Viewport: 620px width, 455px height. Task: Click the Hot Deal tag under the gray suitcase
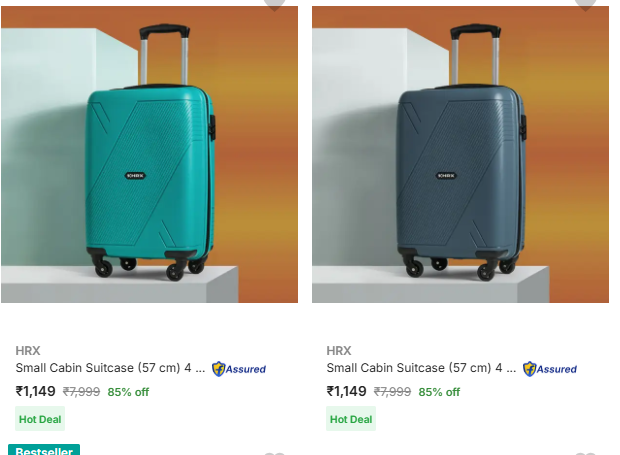tap(352, 420)
